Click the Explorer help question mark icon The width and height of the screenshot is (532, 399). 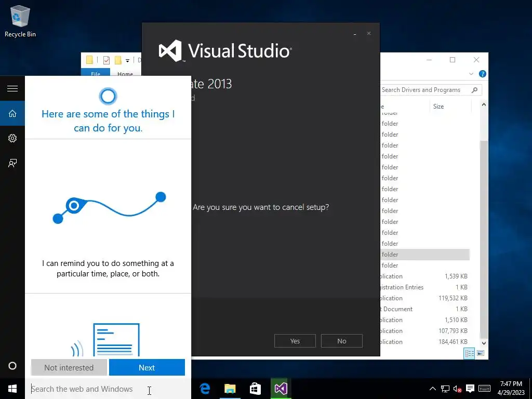coord(482,74)
